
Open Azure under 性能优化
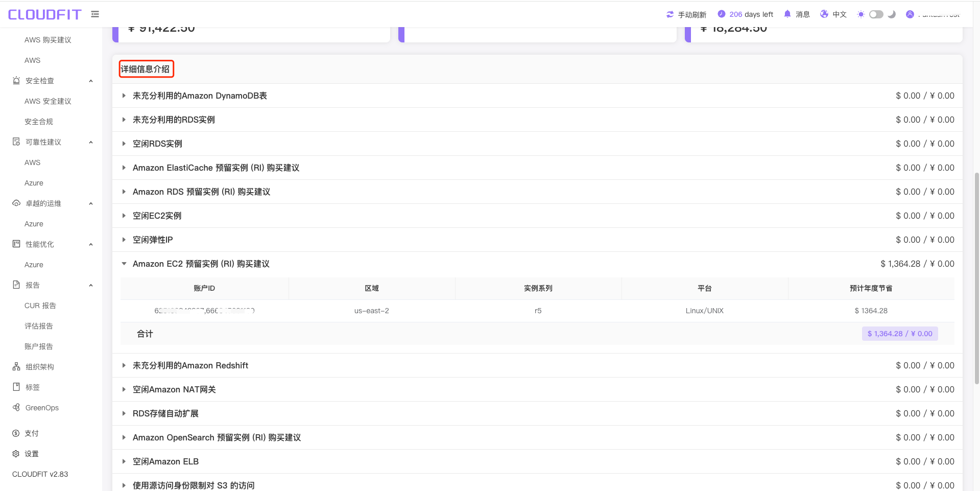34,265
